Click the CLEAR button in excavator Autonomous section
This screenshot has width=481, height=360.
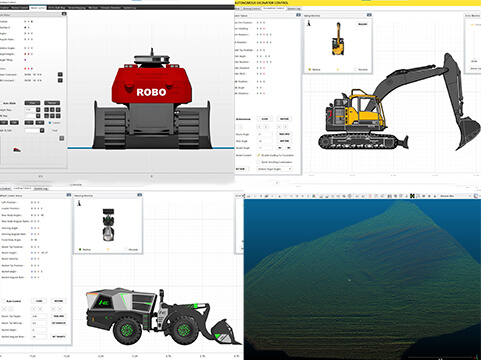pos(265,119)
